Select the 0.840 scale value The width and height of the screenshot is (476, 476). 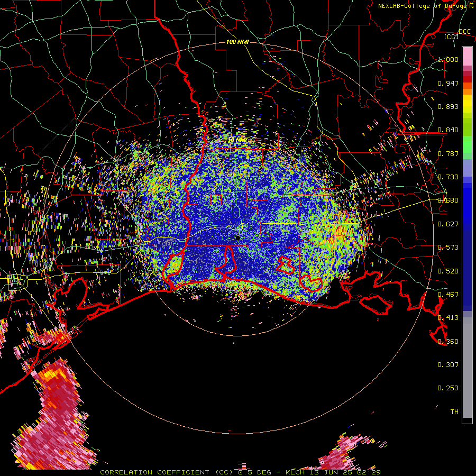(x=448, y=130)
